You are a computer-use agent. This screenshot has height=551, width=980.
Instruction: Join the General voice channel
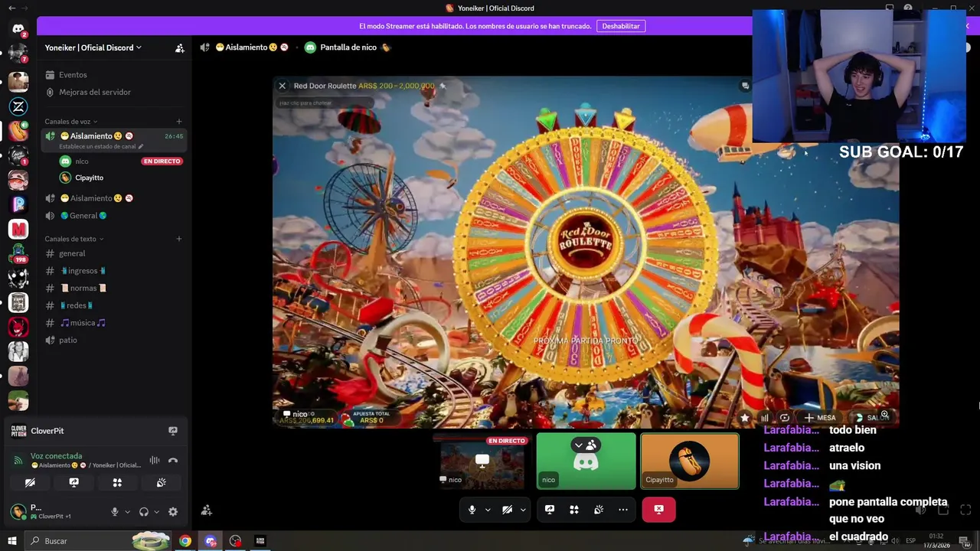113,216
